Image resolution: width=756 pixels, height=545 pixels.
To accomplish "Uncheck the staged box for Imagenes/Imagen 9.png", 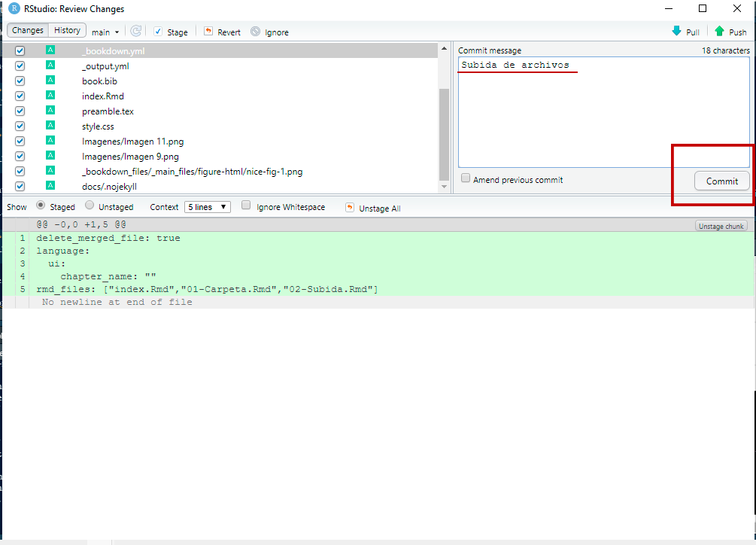I will pyautogui.click(x=20, y=157).
